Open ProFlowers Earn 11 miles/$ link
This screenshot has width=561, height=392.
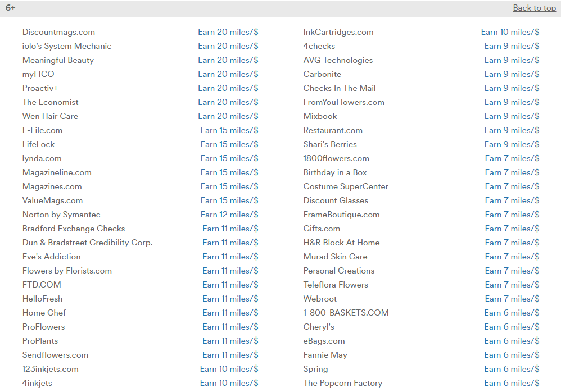tap(230, 327)
